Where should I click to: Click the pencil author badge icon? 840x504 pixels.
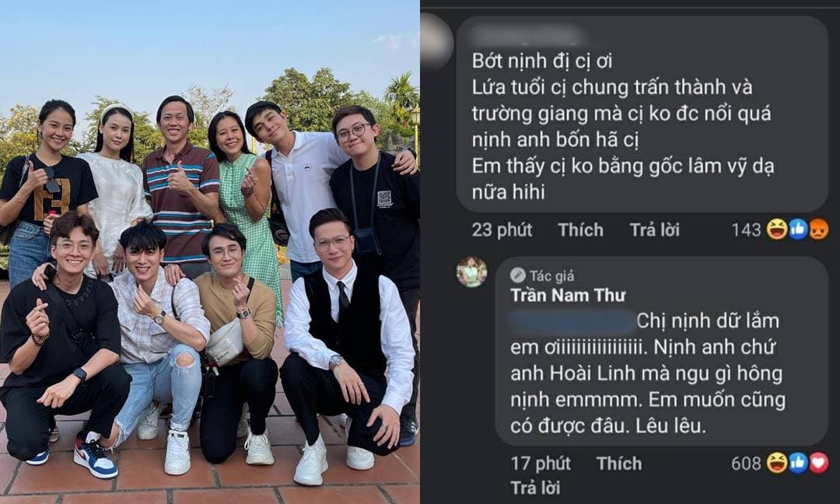point(517,275)
